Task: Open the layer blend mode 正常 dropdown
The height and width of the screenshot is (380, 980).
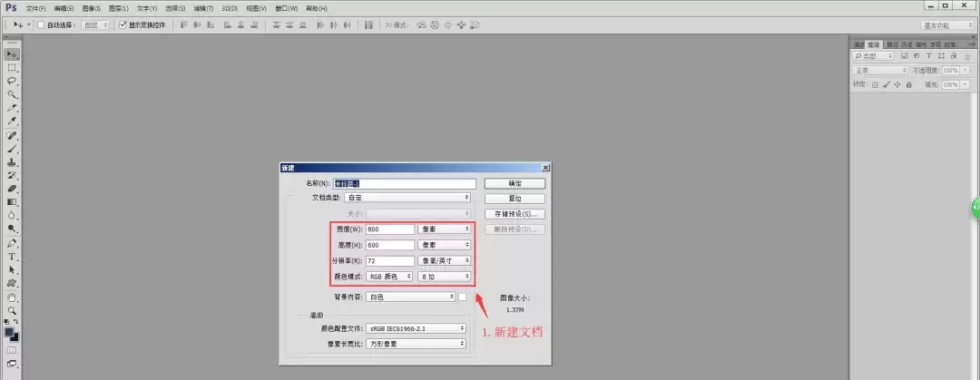Action: pyautogui.click(x=880, y=71)
